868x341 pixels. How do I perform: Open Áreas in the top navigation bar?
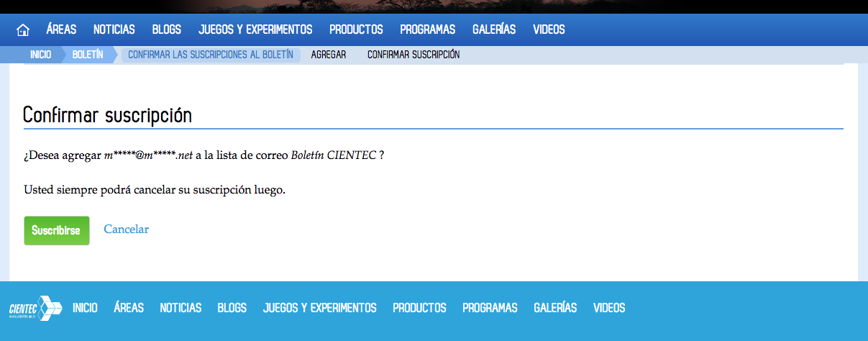61,30
